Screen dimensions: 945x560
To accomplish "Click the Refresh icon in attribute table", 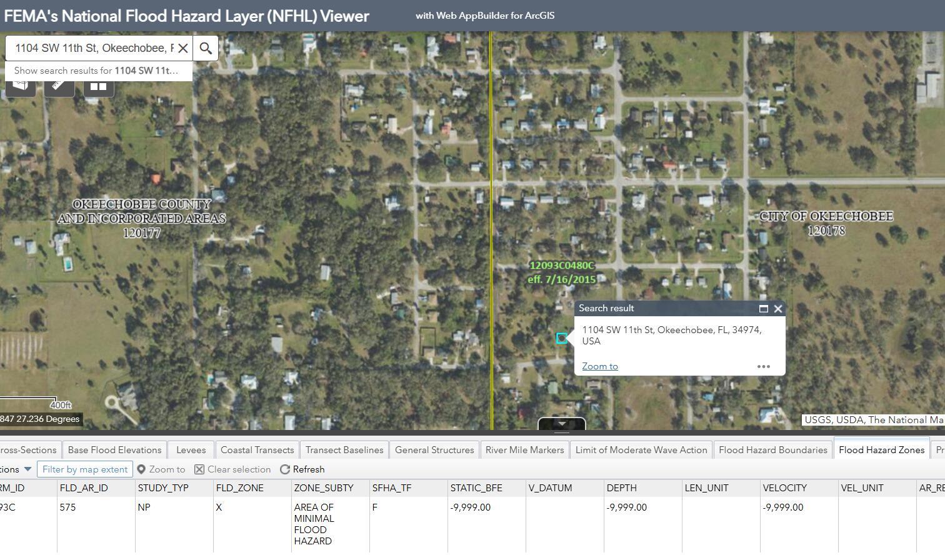I will (x=286, y=469).
